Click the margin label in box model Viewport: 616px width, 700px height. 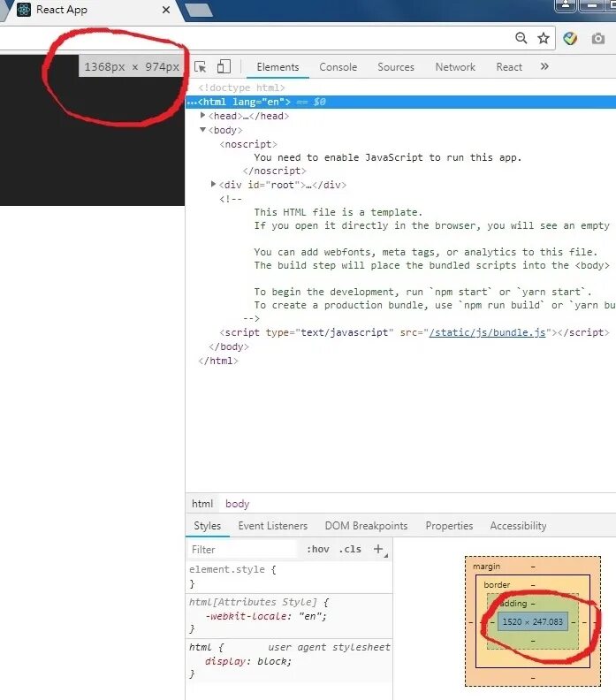tap(486, 566)
